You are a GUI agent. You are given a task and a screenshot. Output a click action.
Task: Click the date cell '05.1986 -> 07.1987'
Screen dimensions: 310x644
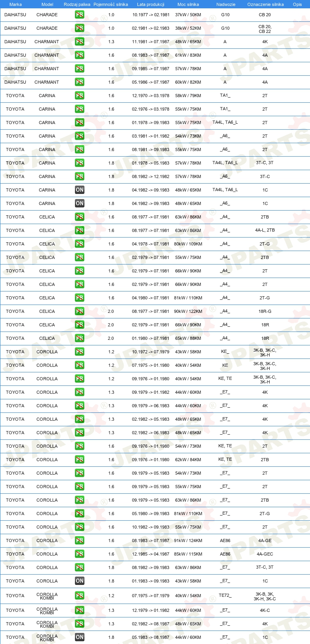pos(151,82)
